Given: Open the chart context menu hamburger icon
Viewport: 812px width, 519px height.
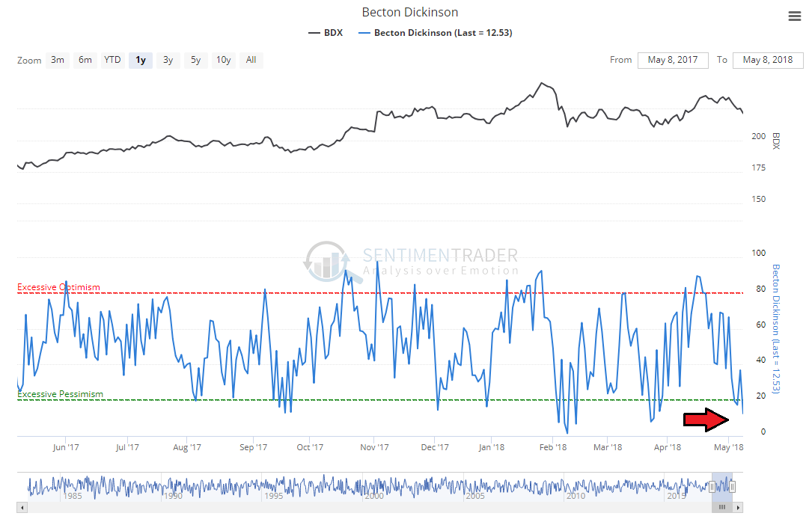Looking at the screenshot, I should (x=794, y=16).
